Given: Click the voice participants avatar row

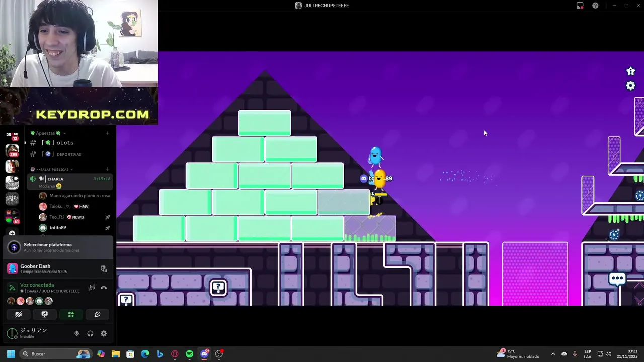Looking at the screenshot, I should click(30, 301).
